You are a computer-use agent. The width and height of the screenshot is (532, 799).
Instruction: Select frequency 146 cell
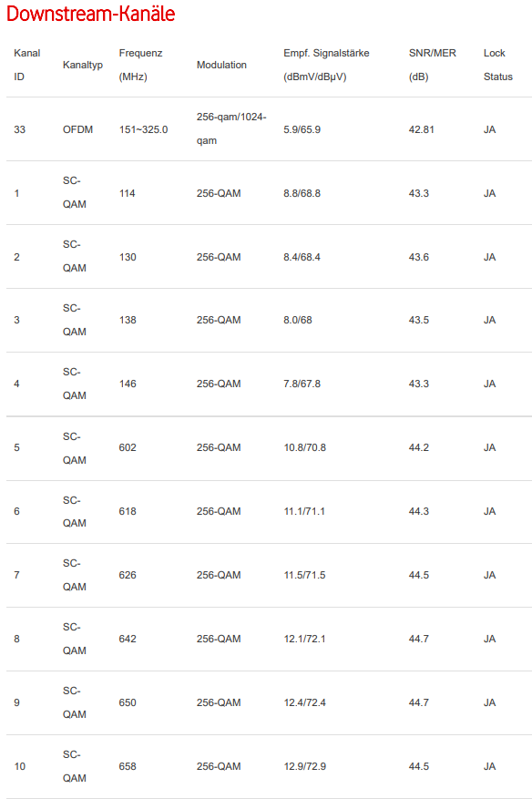click(128, 384)
